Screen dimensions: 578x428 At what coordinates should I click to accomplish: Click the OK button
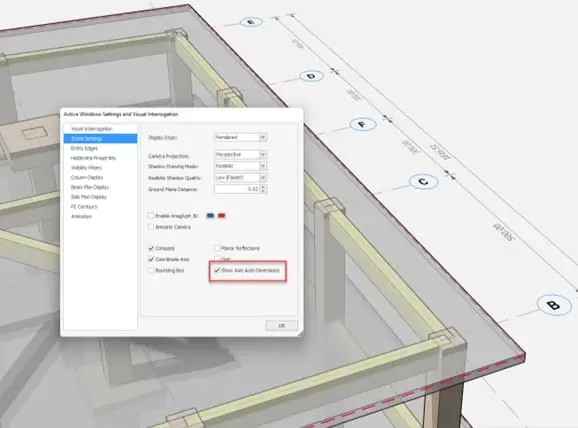click(281, 326)
